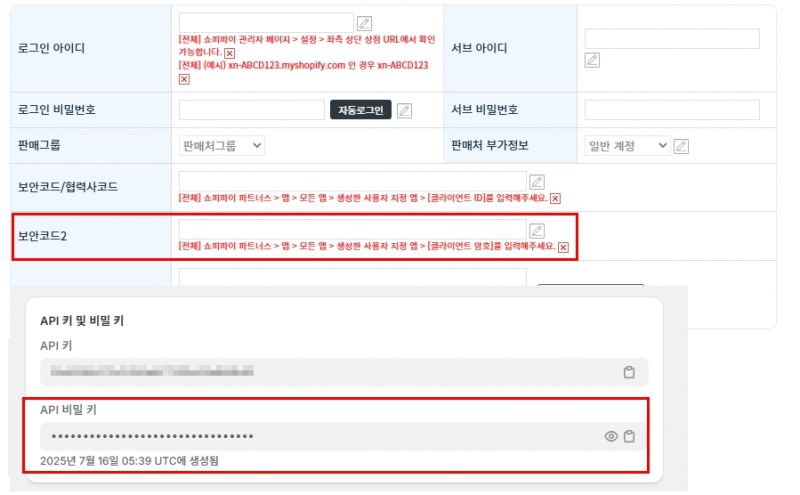
Task: Copy the API 비밀 키 with clipboard icon
Action: (x=629, y=436)
